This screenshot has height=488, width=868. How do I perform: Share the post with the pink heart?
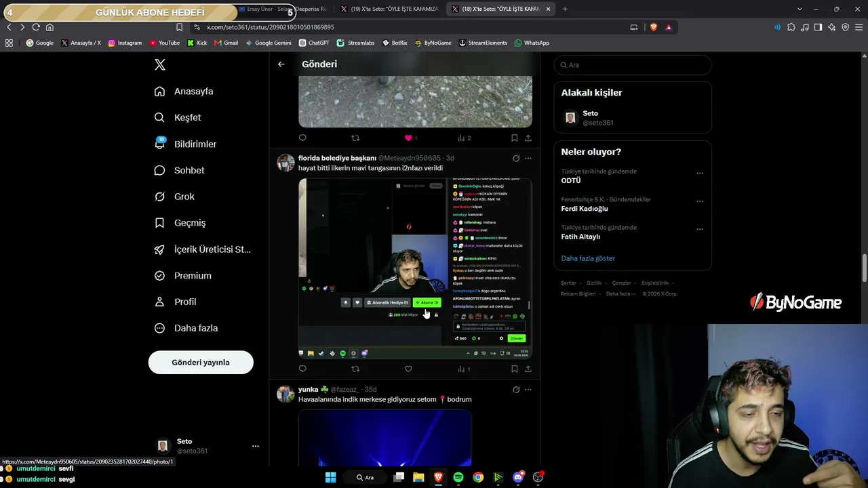pos(528,138)
